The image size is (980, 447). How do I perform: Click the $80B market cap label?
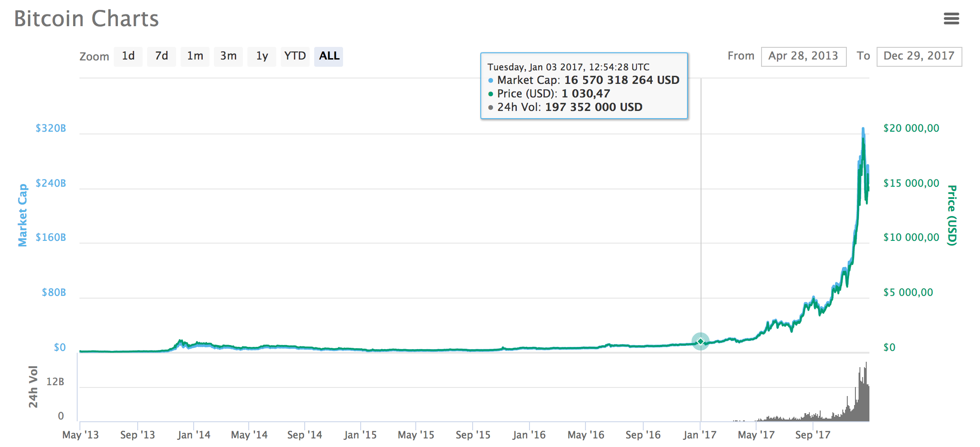pyautogui.click(x=54, y=292)
